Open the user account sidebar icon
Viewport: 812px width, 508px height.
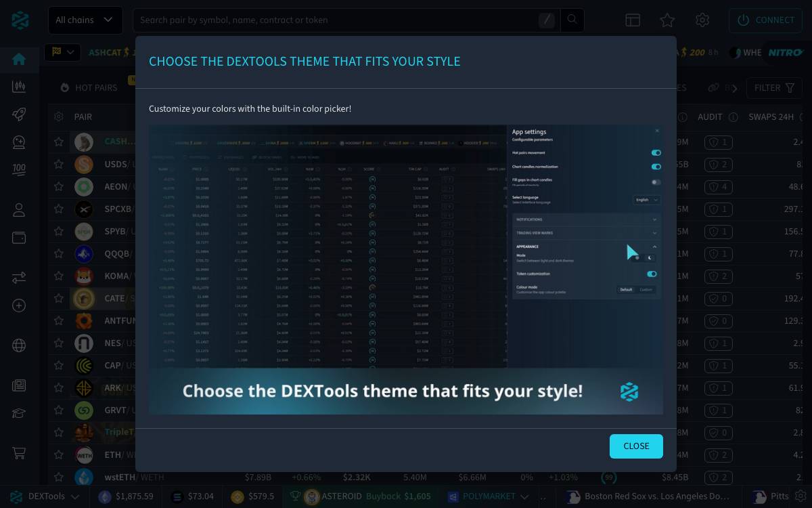[19, 210]
